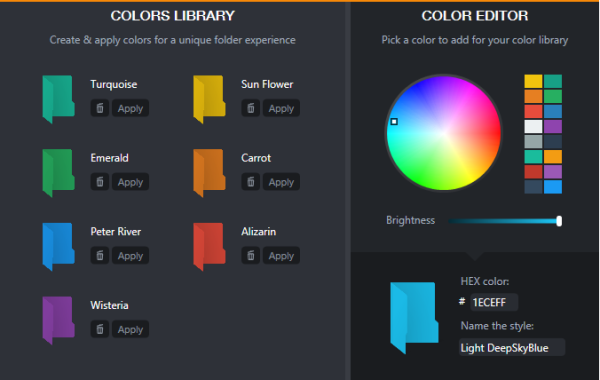
Task: Apply the Turquoise folder color
Action: [x=130, y=108]
